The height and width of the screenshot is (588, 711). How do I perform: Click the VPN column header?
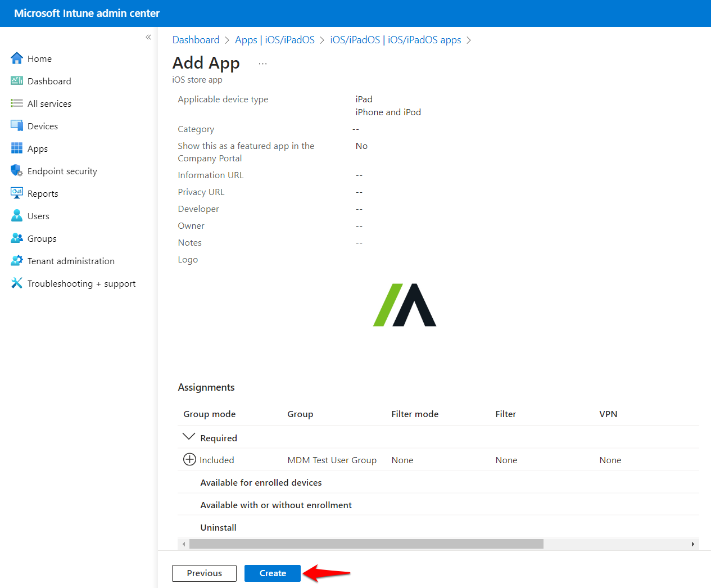tap(608, 414)
